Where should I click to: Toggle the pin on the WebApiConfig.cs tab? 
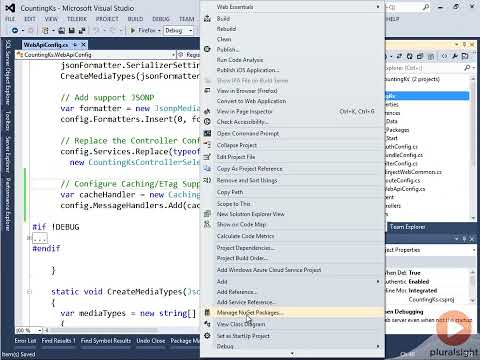pos(75,44)
